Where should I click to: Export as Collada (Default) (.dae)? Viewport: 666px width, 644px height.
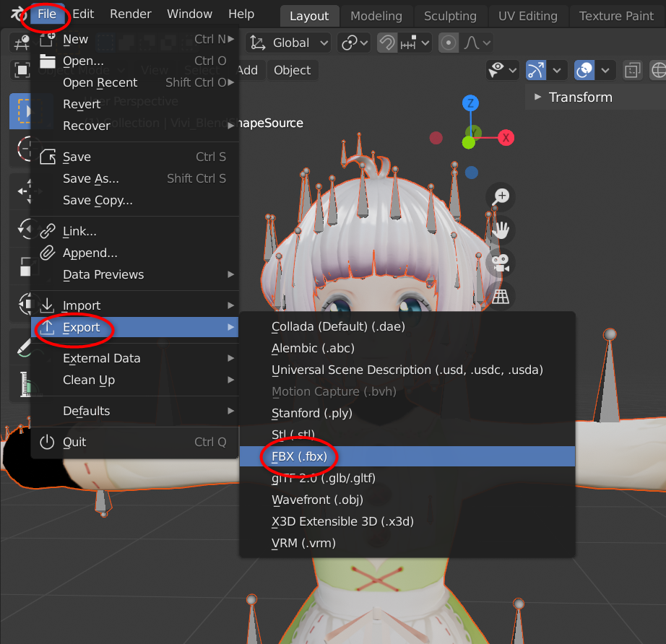click(x=407, y=326)
